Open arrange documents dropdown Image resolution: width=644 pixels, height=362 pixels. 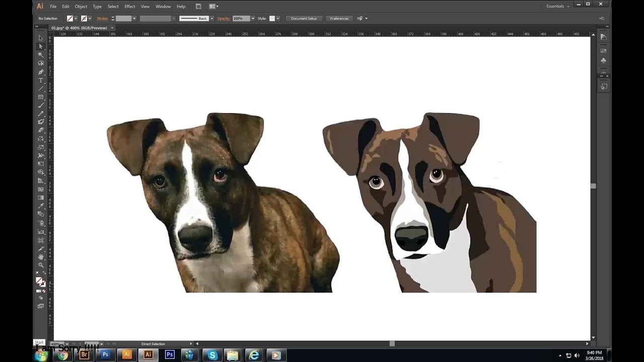213,7
